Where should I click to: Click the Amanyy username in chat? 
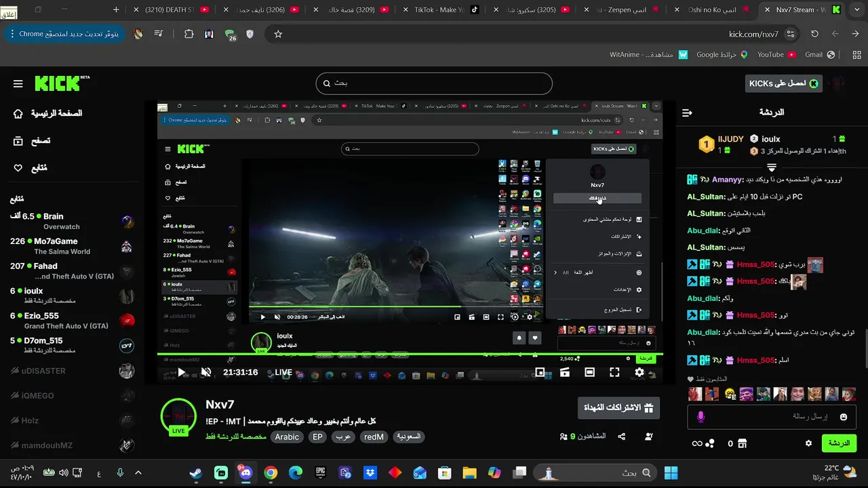(x=728, y=180)
